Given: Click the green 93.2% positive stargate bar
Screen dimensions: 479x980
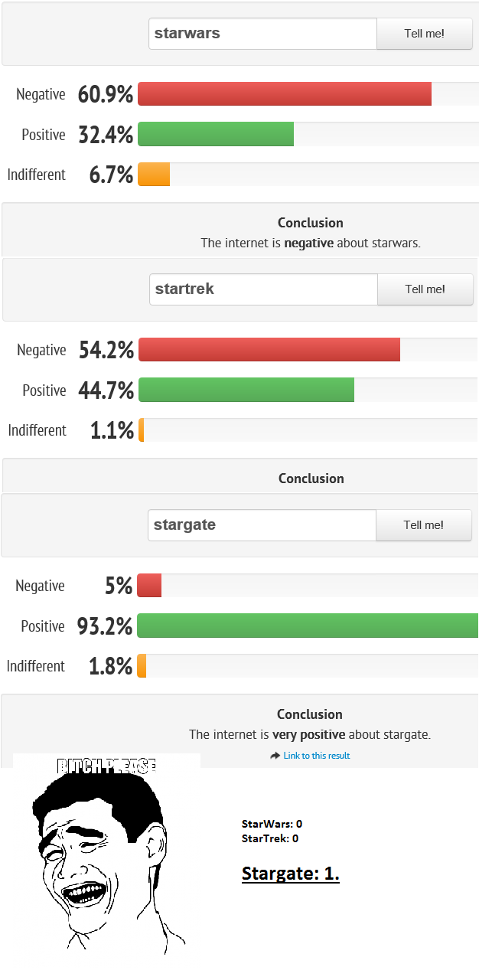Looking at the screenshot, I should coord(308,626).
